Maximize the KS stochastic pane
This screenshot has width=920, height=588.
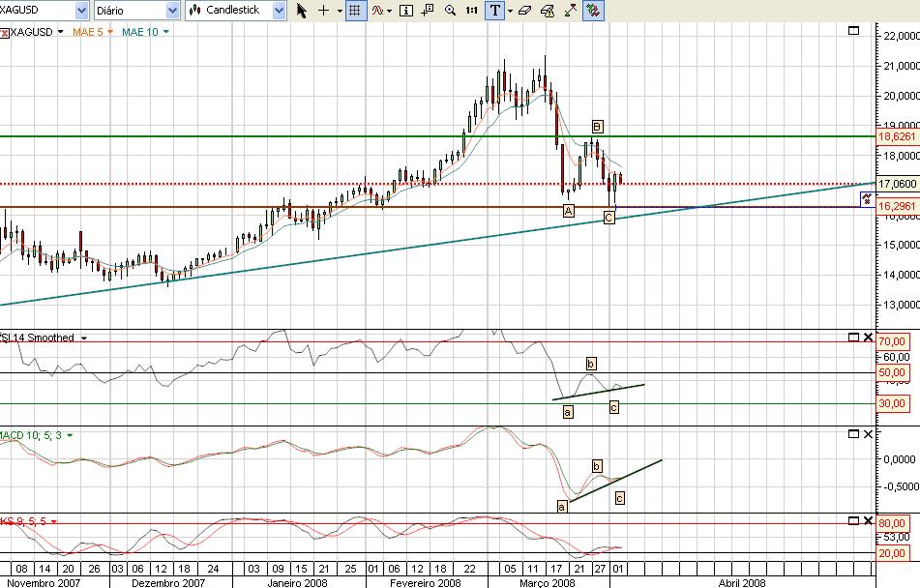point(853,520)
